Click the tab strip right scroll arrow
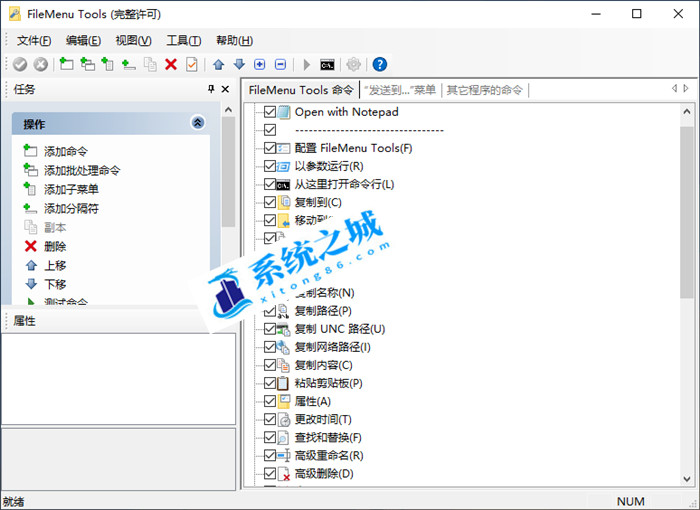700x510 pixels. (686, 88)
